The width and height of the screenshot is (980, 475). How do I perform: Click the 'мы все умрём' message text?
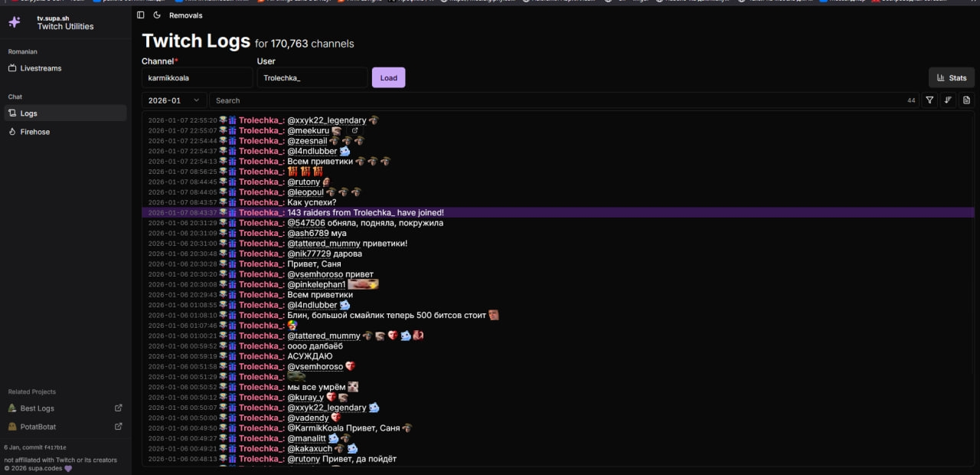[x=315, y=387]
